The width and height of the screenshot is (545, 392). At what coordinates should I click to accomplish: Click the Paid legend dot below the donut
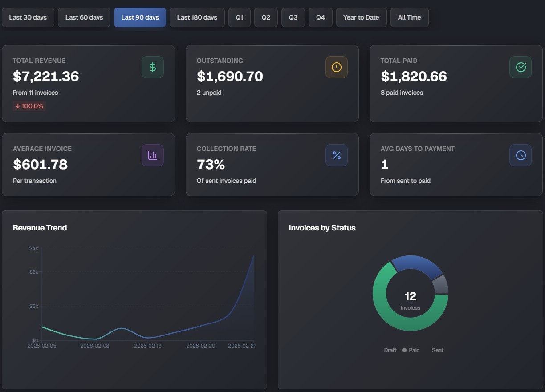click(x=404, y=350)
